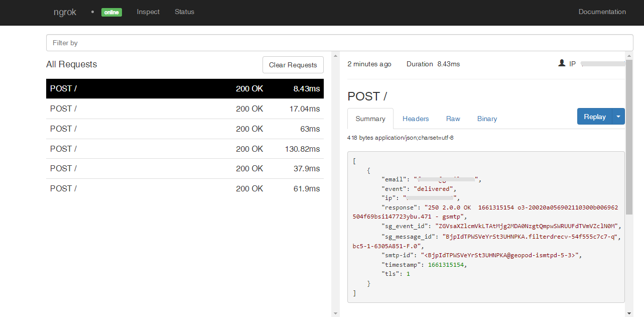Viewport: 644px width, 317px height.
Task: Click the timestamp value 1661315154
Action: [447, 265]
